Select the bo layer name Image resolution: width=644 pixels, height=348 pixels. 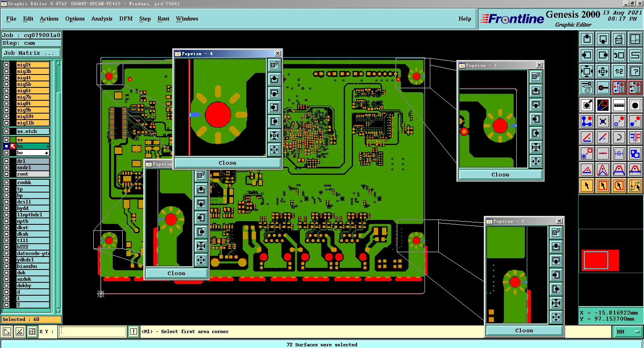pyautogui.click(x=33, y=153)
